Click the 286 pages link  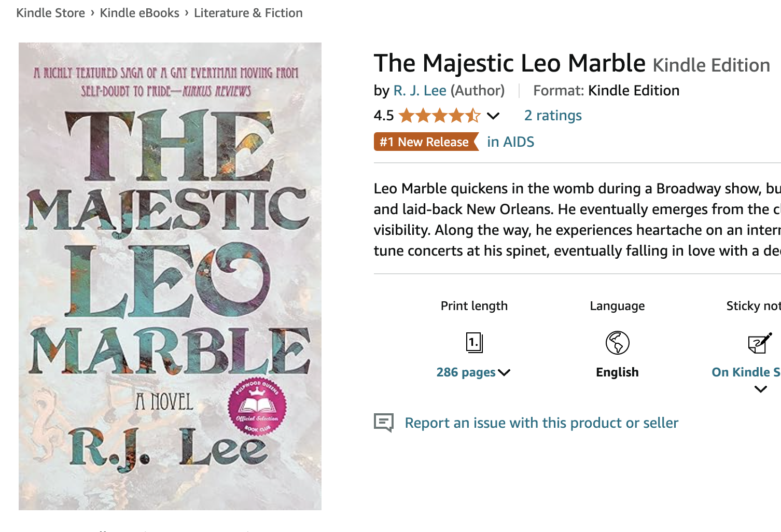466,372
